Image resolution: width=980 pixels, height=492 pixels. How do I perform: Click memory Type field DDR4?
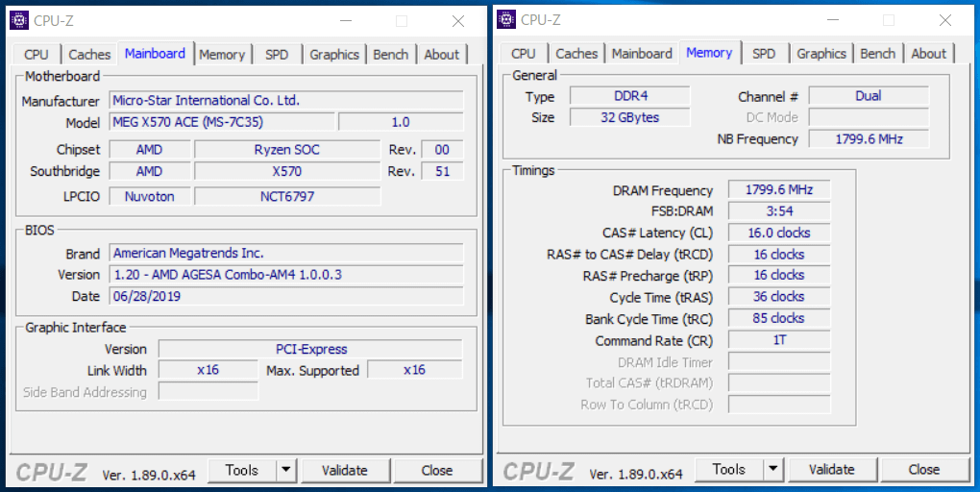[630, 96]
